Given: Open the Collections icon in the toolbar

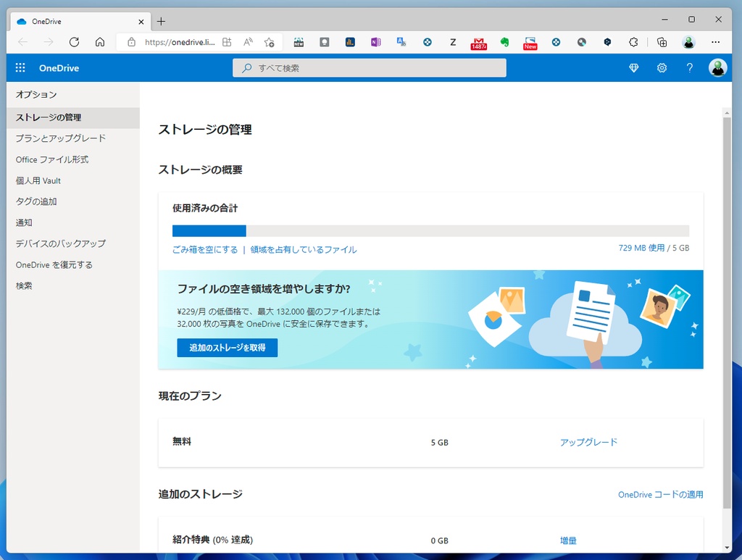Looking at the screenshot, I should (x=662, y=42).
